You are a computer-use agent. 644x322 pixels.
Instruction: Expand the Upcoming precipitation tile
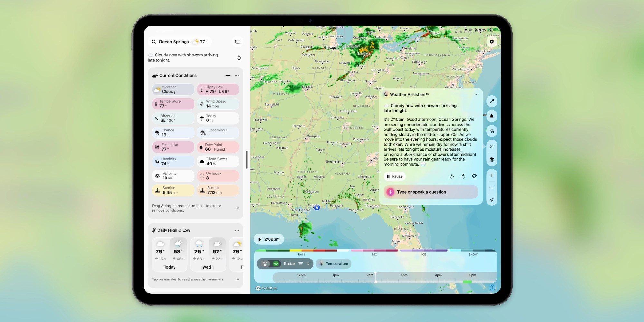click(x=218, y=132)
